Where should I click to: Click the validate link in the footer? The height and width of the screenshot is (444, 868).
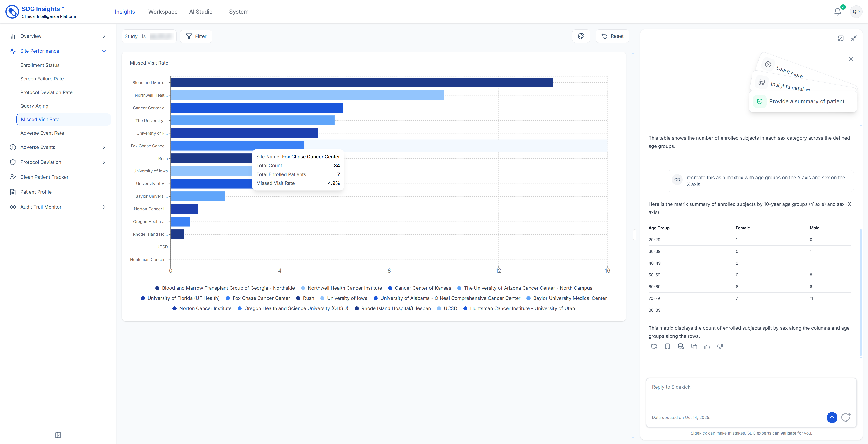point(788,433)
